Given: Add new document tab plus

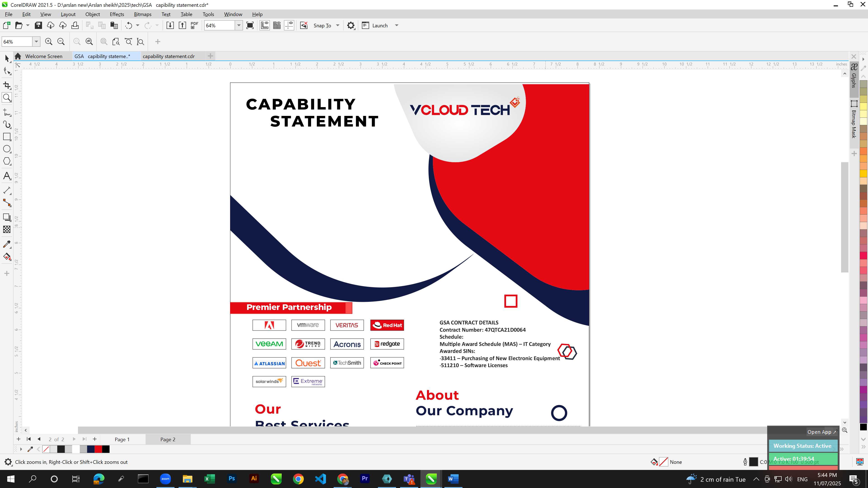Looking at the screenshot, I should [x=210, y=56].
